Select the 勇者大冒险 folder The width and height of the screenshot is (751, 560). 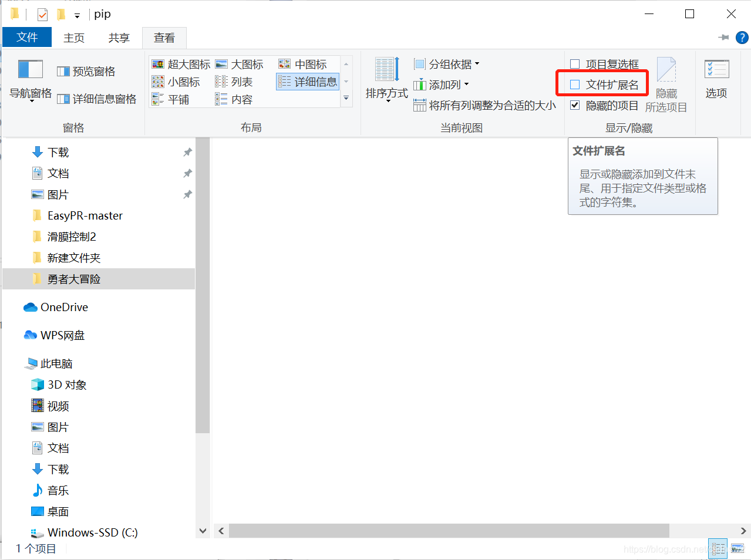[99, 279]
